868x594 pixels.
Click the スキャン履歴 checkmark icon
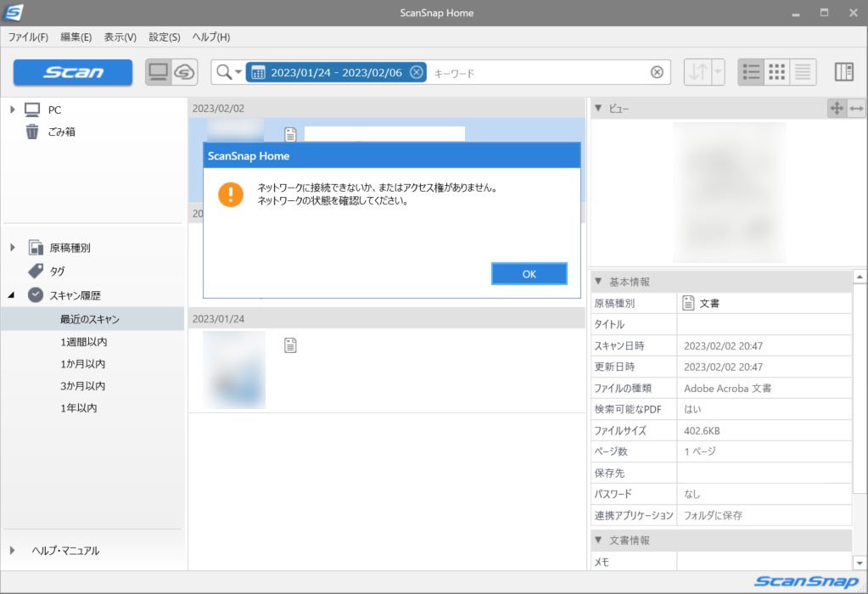(x=36, y=295)
